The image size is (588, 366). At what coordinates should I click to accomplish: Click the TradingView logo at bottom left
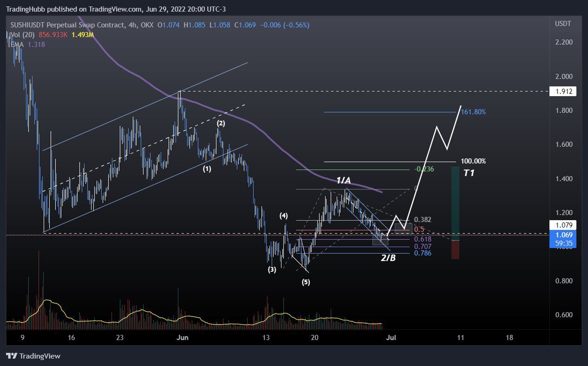pyautogui.click(x=33, y=356)
